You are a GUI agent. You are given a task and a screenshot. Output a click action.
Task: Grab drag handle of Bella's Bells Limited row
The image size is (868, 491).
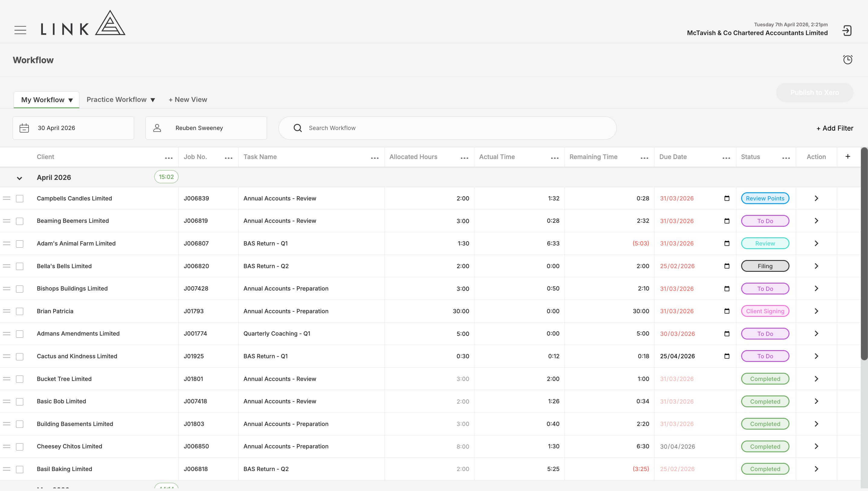coord(7,266)
